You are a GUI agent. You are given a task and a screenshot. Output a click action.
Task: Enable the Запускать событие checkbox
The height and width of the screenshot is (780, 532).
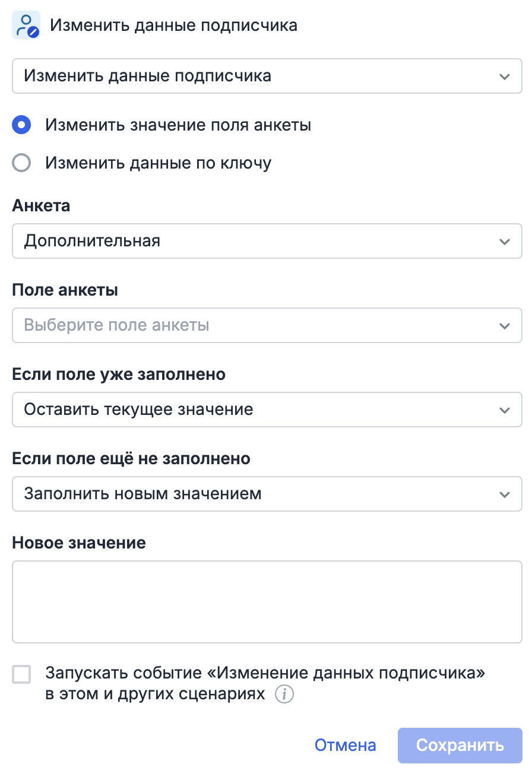click(21, 674)
